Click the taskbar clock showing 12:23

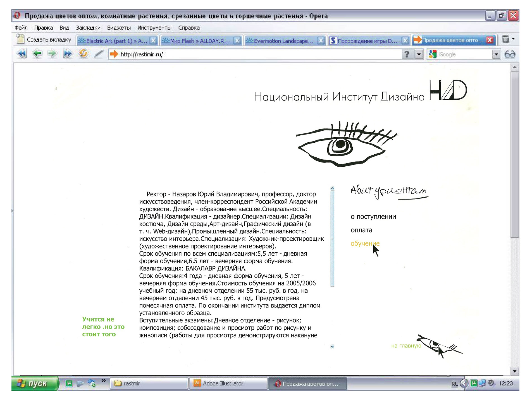(x=505, y=383)
